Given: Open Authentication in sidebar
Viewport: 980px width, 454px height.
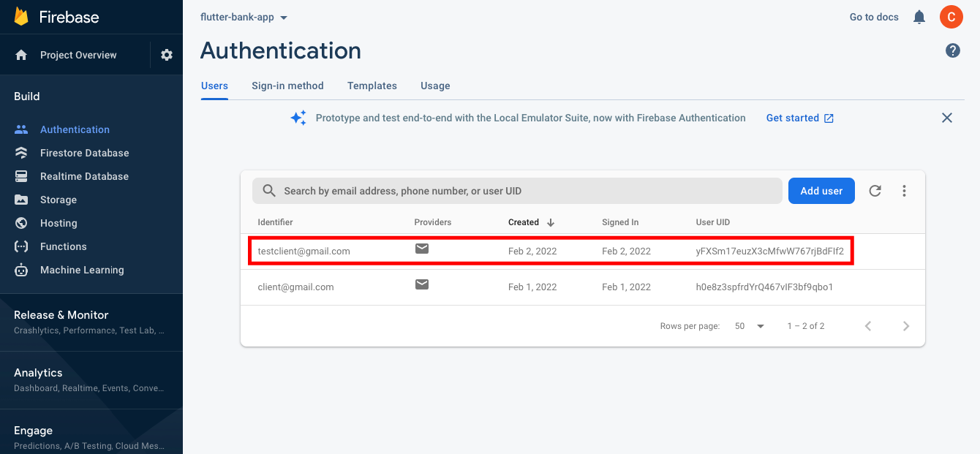Looking at the screenshot, I should click(x=75, y=129).
